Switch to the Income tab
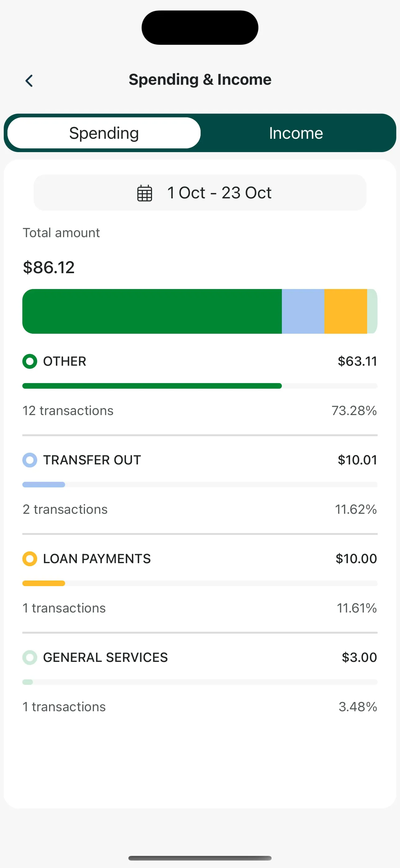 [x=296, y=133]
